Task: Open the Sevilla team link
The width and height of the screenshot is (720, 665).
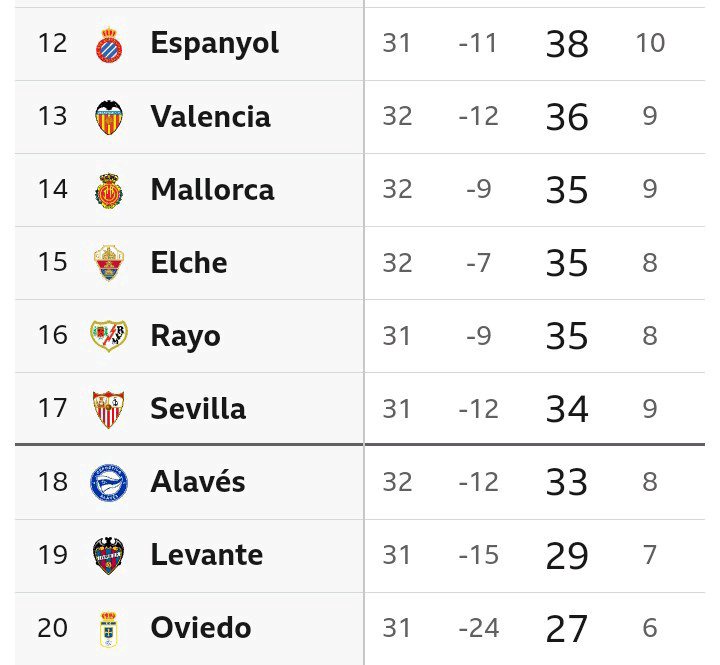Action: pos(198,408)
